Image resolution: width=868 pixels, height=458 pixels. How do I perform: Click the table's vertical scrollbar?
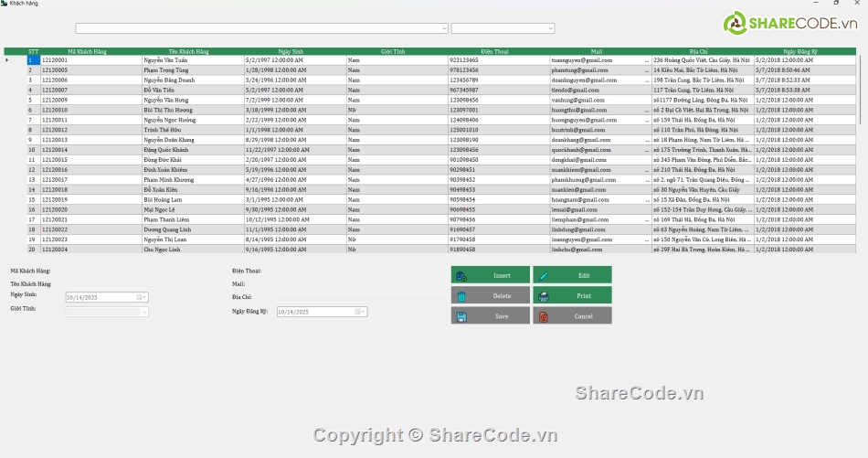tap(859, 91)
